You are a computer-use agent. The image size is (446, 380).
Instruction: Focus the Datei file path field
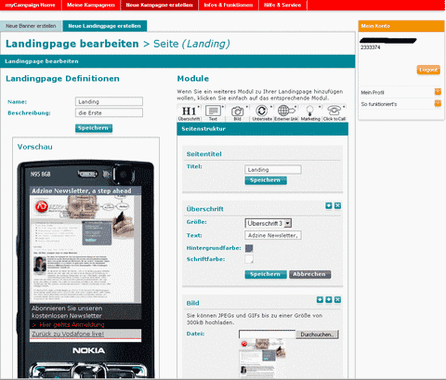click(x=267, y=334)
